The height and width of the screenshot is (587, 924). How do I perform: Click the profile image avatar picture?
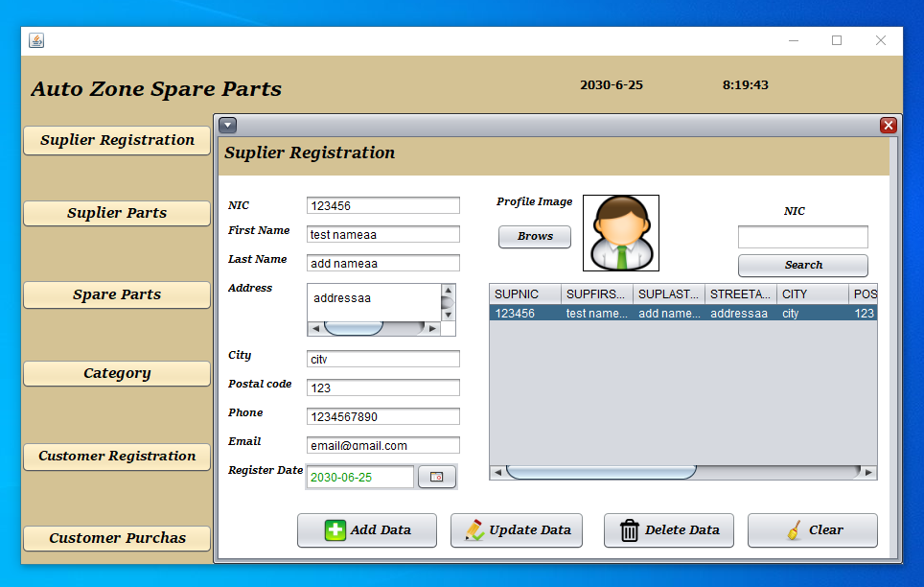[620, 232]
